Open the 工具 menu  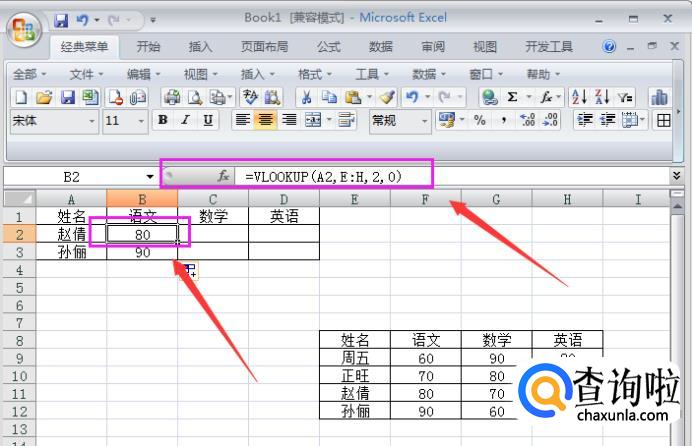(372, 74)
